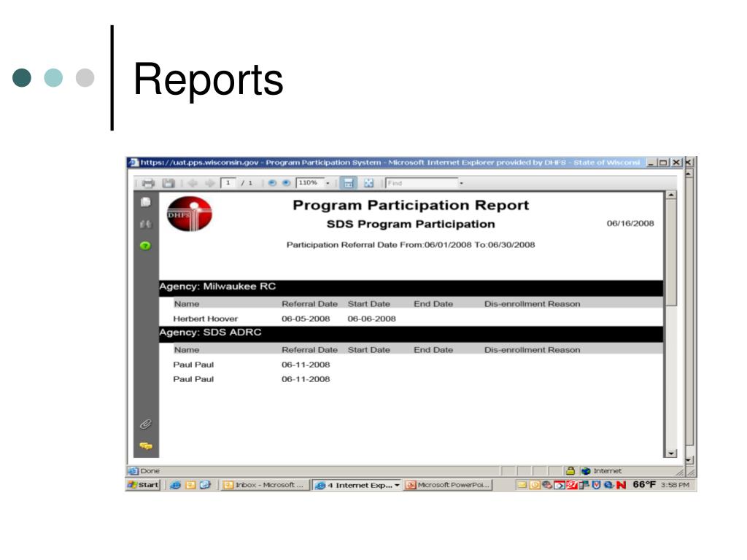This screenshot has height=560, width=747.
Task: Open the Pages panel in PDF sidebar
Action: coord(146,202)
